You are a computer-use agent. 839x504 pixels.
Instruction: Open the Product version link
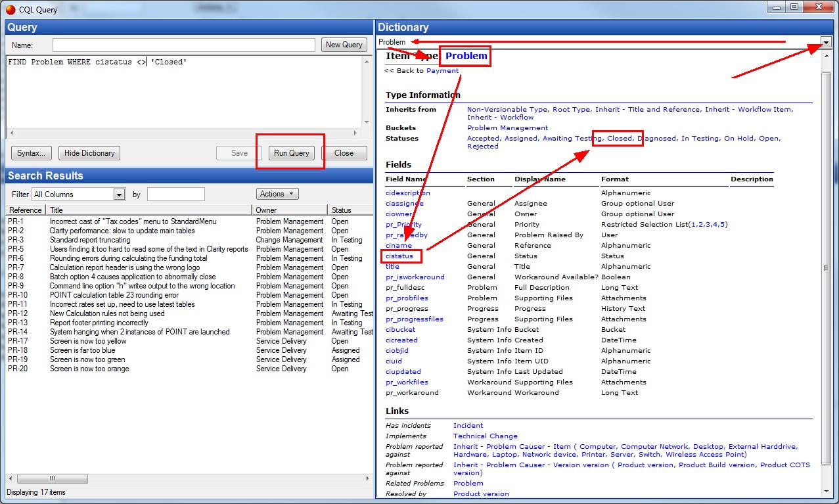481,494
